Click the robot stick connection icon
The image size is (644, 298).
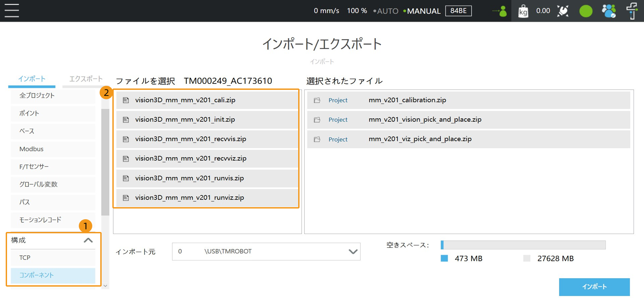coord(563,11)
